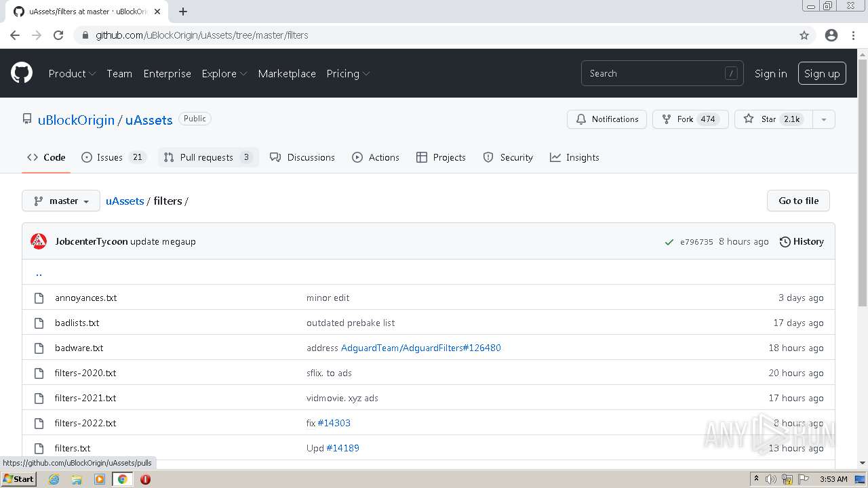Open Internet Explorer from the taskbar
Viewport: 868px width, 488px height.
click(x=54, y=479)
